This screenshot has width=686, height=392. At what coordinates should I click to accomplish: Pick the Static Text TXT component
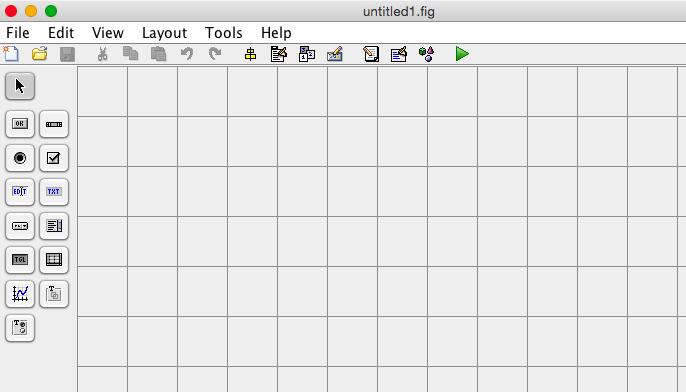(x=54, y=192)
